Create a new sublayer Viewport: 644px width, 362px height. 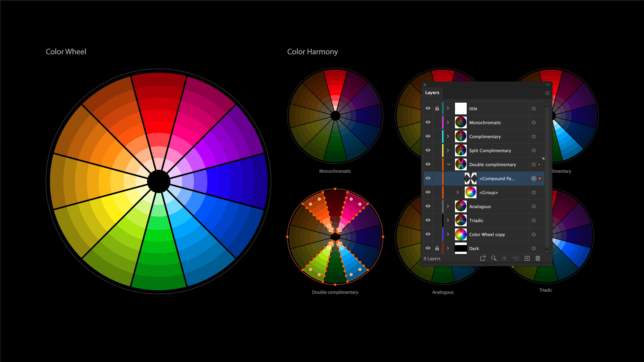coord(516,258)
